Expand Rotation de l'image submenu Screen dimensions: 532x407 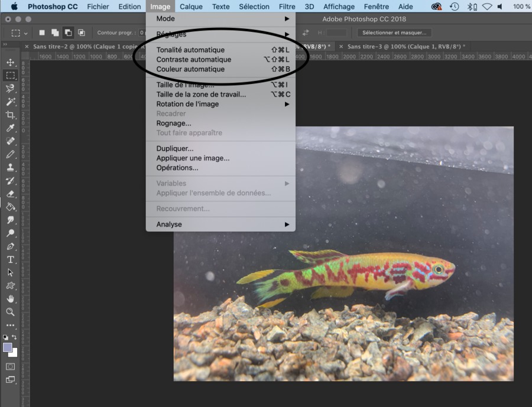(x=220, y=104)
